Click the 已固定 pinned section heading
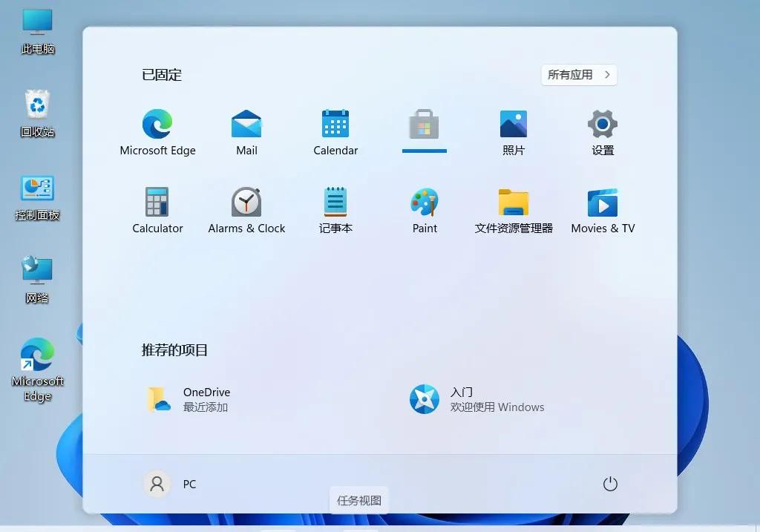Screen dimensions: 760x532 pyautogui.click(x=162, y=75)
